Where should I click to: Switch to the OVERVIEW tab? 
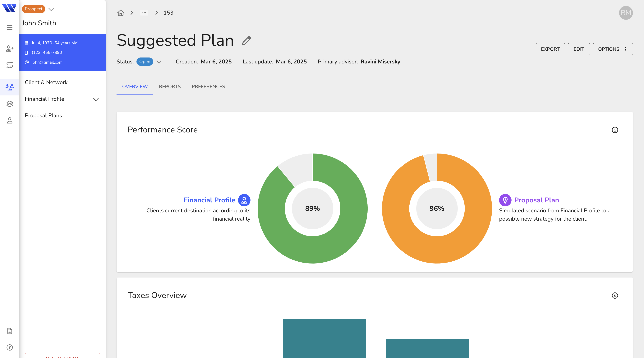(135, 86)
